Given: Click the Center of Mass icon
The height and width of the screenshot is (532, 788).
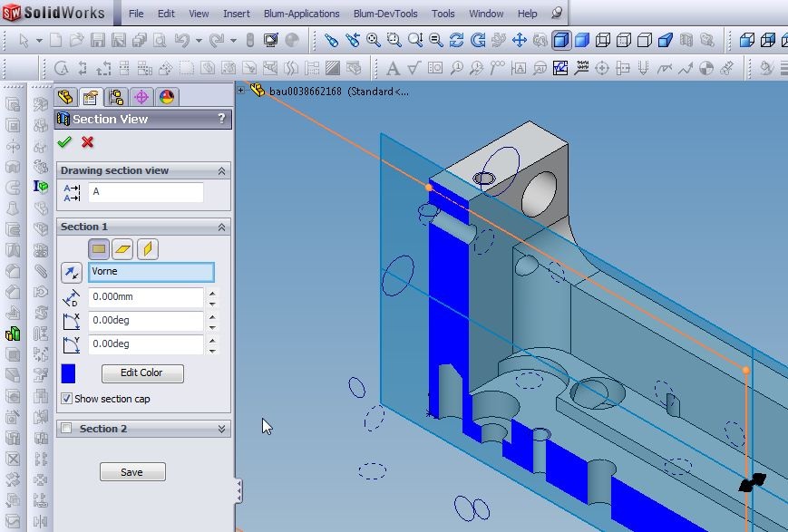Looking at the screenshot, I should [706, 68].
